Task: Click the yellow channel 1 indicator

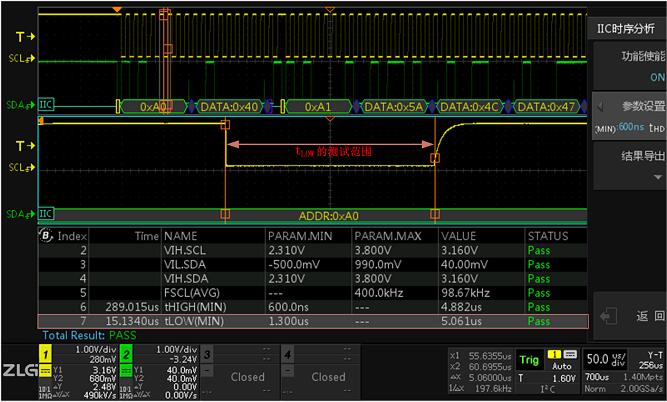Action: pos(45,354)
